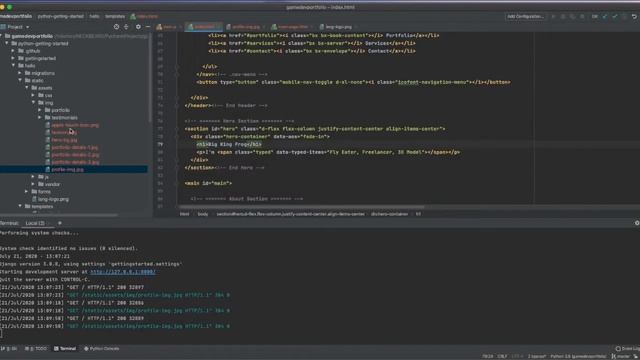The width and height of the screenshot is (640, 360).
Task: Click the locate/scroll-from-source target icon in Project panel
Action: pyautogui.click(x=116, y=27)
